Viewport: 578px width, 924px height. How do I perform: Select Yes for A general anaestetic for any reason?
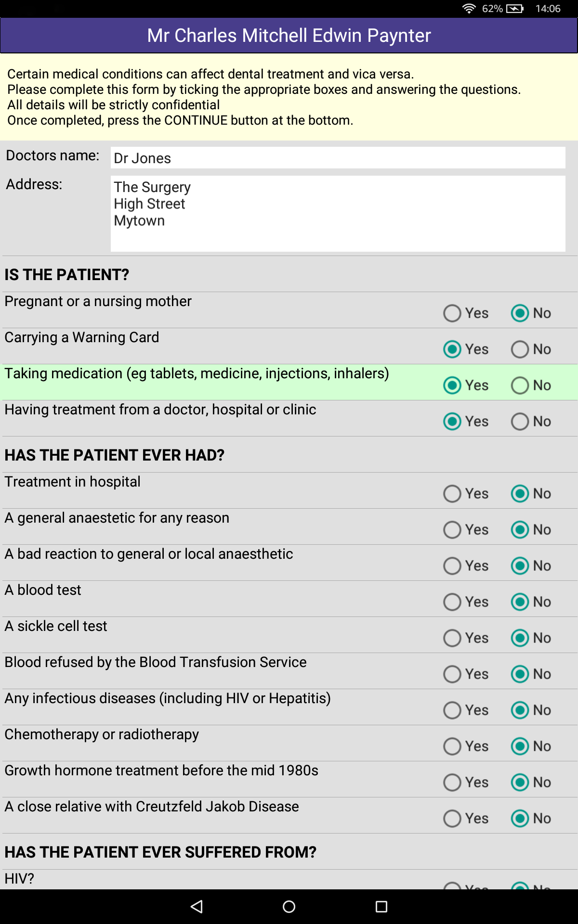tap(451, 529)
